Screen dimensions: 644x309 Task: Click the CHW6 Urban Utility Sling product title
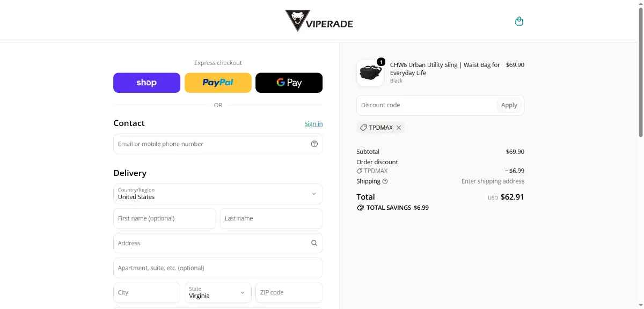click(x=445, y=69)
